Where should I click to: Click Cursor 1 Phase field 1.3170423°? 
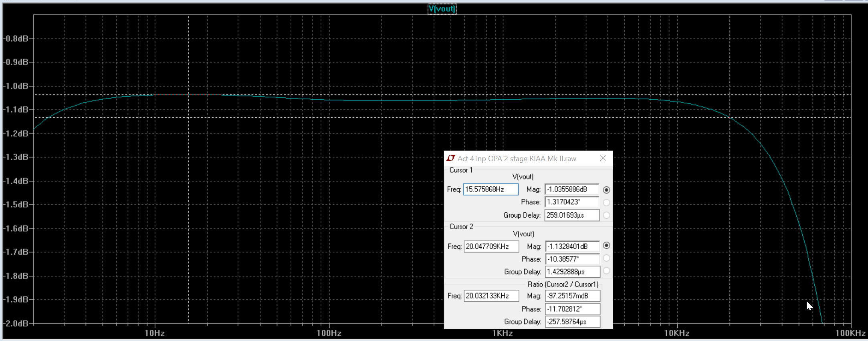(x=572, y=202)
